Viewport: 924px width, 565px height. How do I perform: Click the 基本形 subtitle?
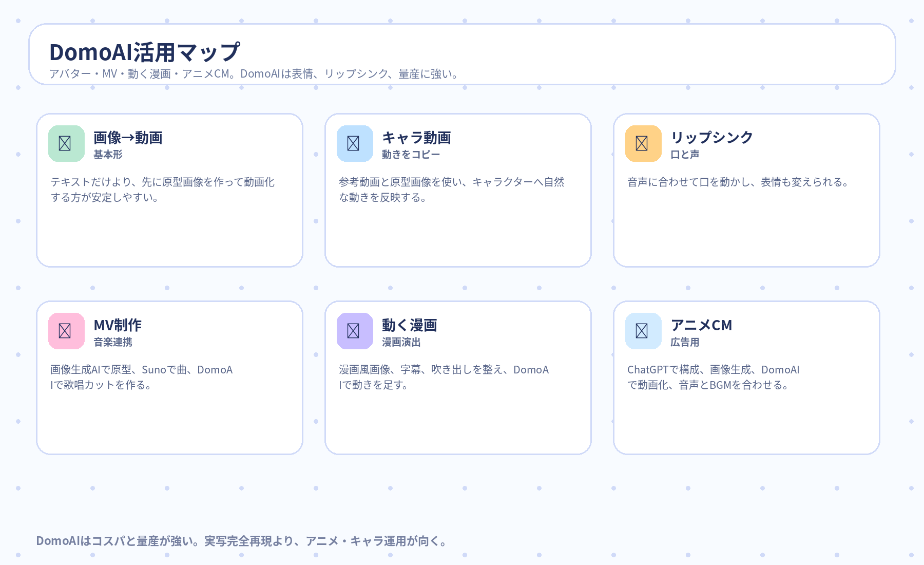[108, 155]
